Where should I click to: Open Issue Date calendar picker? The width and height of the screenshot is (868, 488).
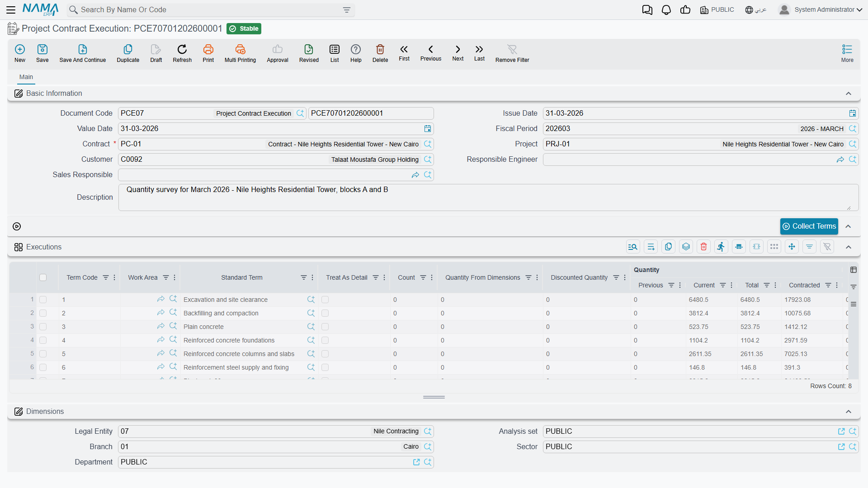[853, 113]
